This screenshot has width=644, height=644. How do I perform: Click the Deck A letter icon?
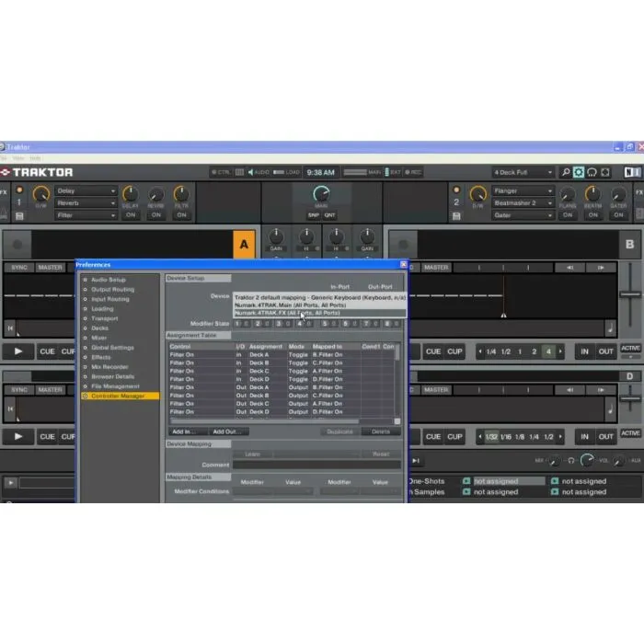pos(244,245)
